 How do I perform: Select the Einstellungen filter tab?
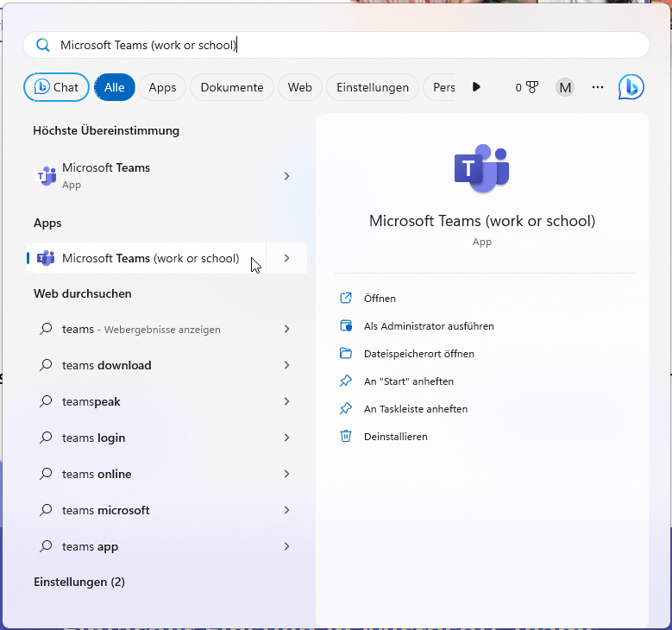tap(373, 87)
